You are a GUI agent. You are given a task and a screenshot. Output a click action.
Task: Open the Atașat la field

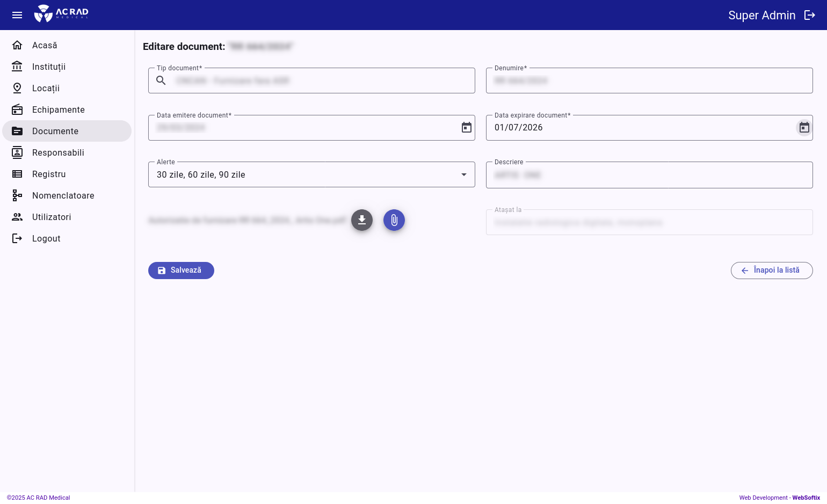[649, 223]
